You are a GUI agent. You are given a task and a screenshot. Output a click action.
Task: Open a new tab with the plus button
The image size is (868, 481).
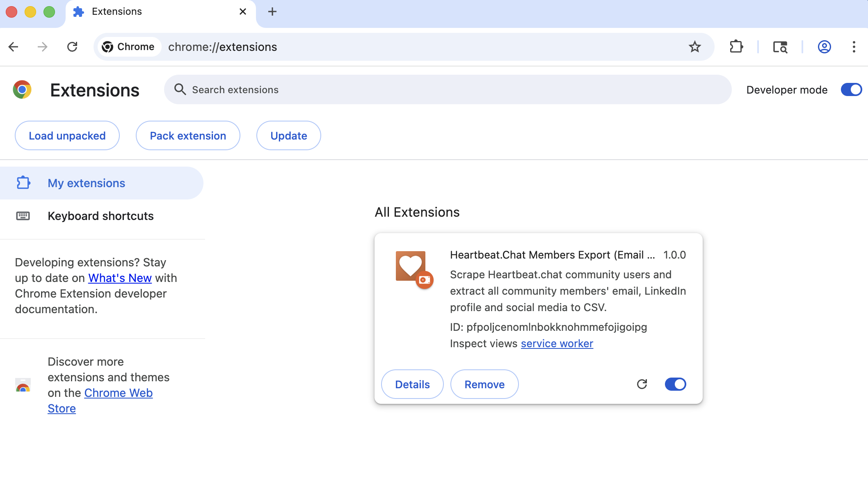pyautogui.click(x=272, y=11)
